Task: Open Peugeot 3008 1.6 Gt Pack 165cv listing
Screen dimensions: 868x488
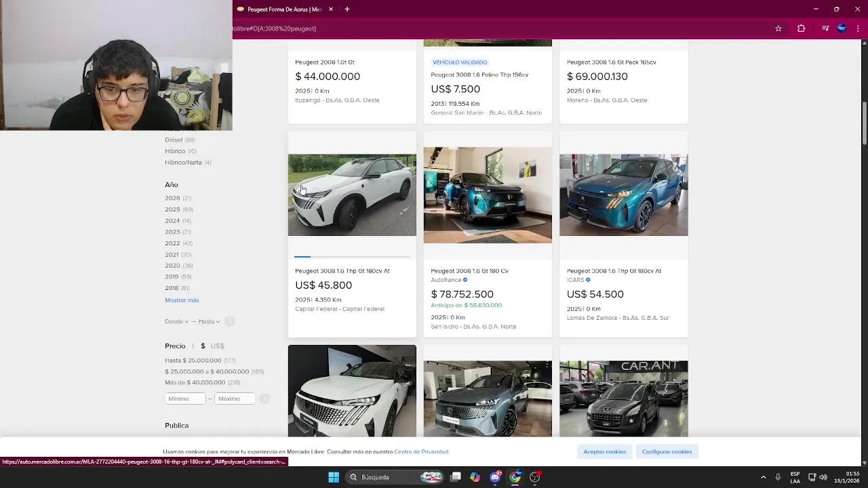Action: (611, 62)
